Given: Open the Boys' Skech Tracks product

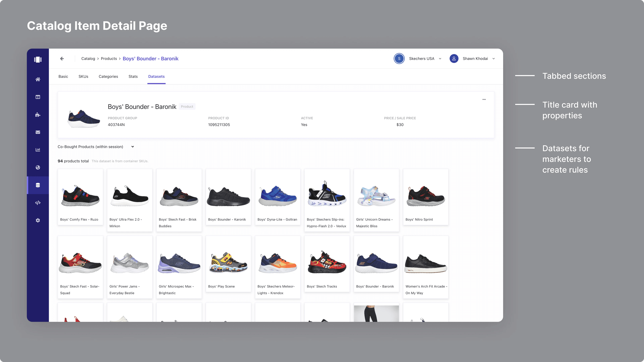Looking at the screenshot, I should (327, 264).
